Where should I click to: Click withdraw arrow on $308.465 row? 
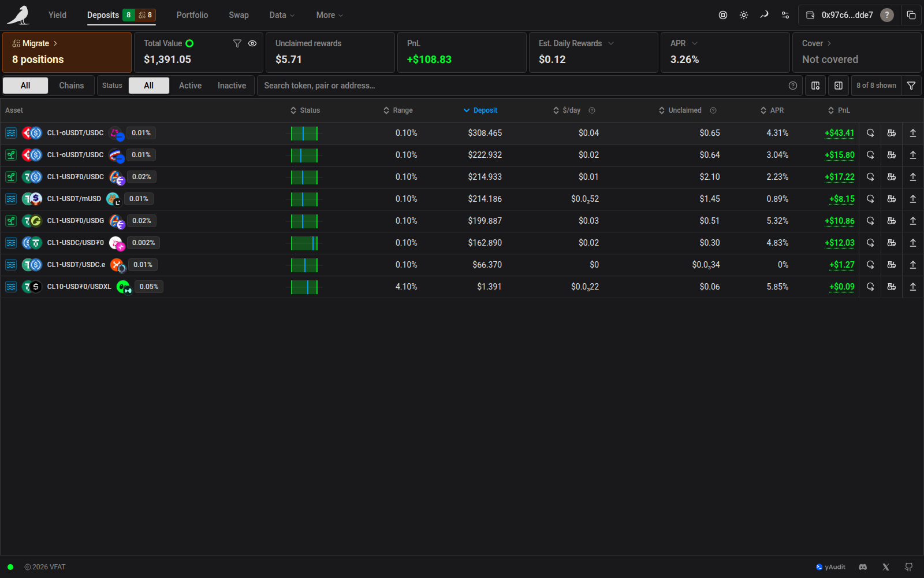tap(913, 133)
